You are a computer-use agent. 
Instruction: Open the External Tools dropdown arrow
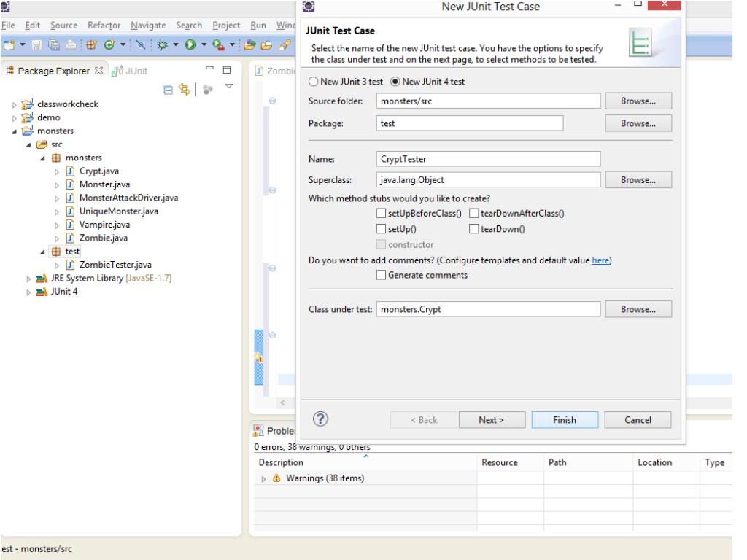(x=232, y=44)
